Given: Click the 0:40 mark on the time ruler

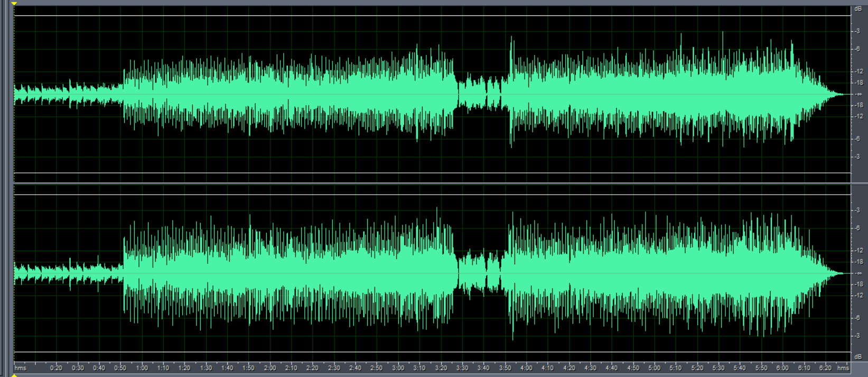Looking at the screenshot, I should [99, 368].
